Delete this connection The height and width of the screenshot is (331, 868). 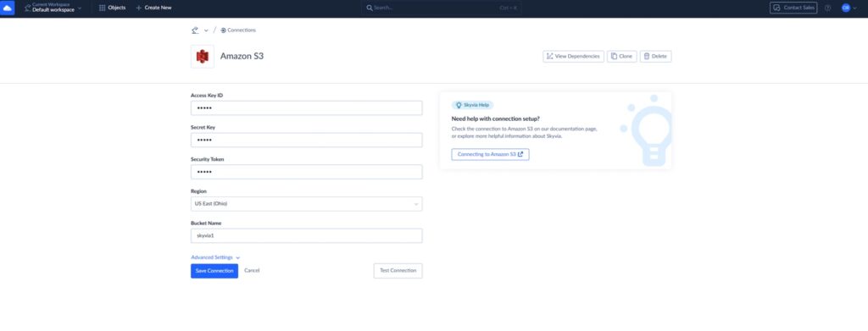[656, 57]
